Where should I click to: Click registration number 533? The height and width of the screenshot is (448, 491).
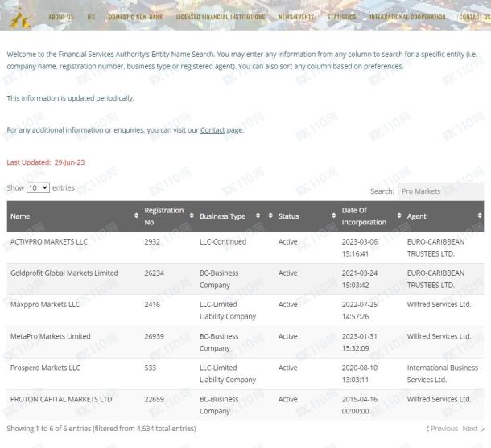(x=151, y=368)
